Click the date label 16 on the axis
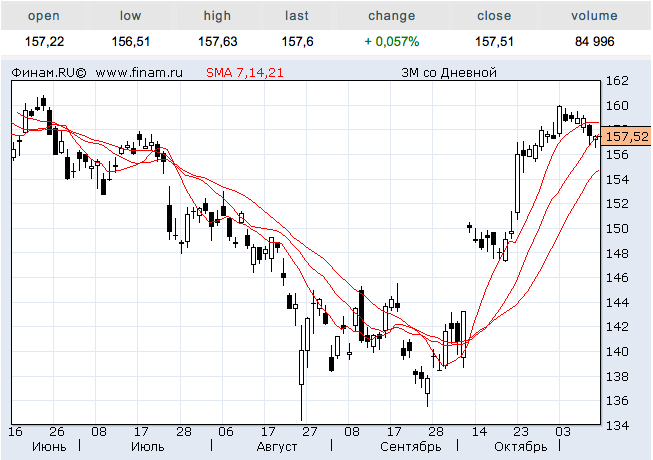Screen dimensions: 653x460 tap(15, 432)
